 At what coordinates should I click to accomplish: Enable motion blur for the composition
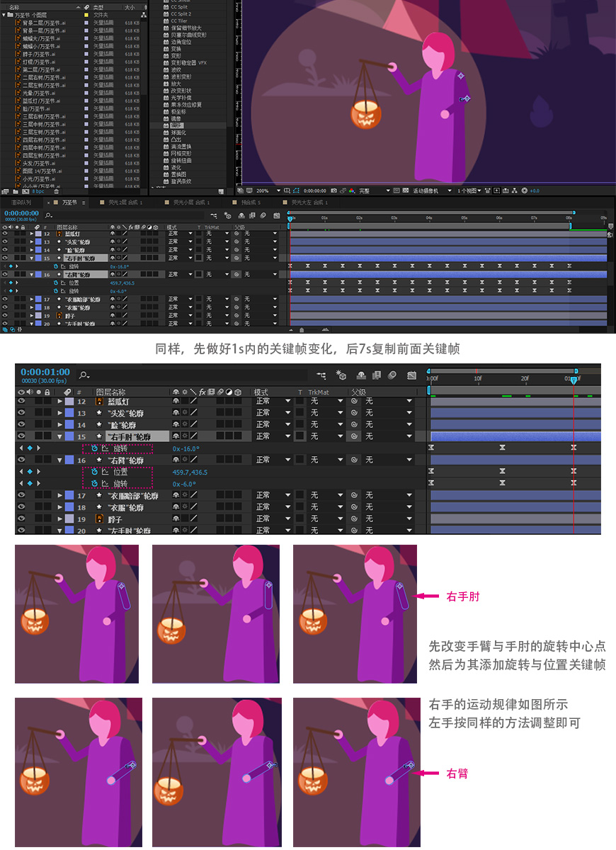point(263,215)
